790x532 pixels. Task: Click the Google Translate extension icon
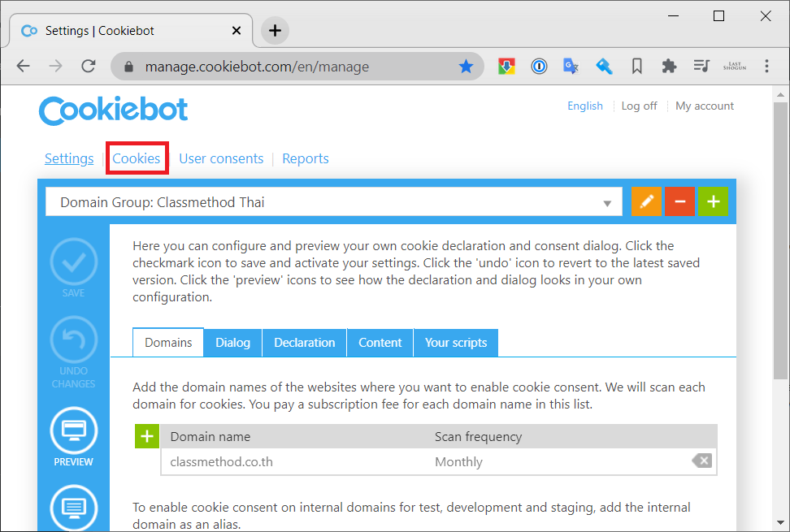tap(571, 66)
